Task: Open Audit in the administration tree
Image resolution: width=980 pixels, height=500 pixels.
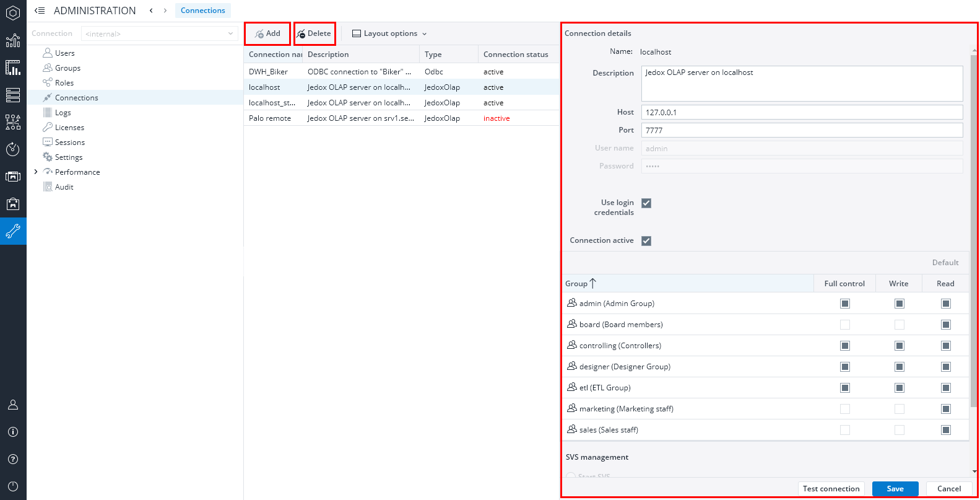Action: [64, 187]
